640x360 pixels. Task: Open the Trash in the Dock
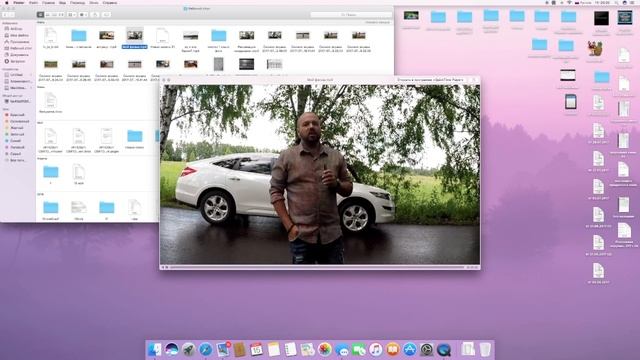485,349
